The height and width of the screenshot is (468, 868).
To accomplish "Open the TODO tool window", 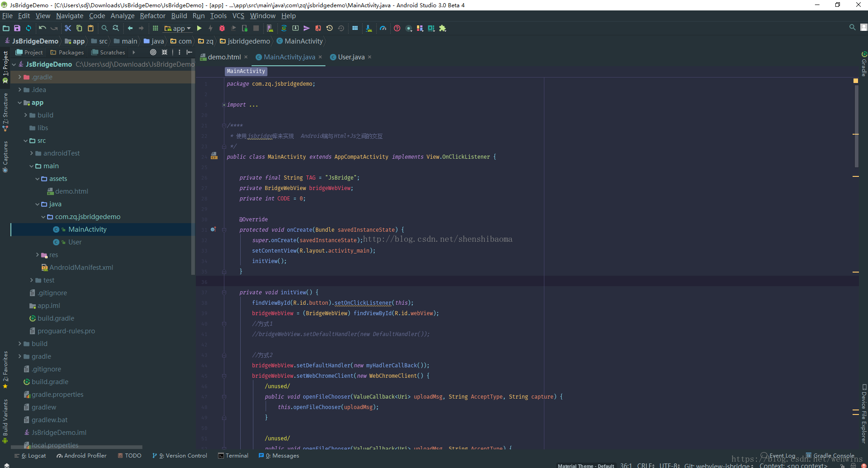I will (130, 456).
